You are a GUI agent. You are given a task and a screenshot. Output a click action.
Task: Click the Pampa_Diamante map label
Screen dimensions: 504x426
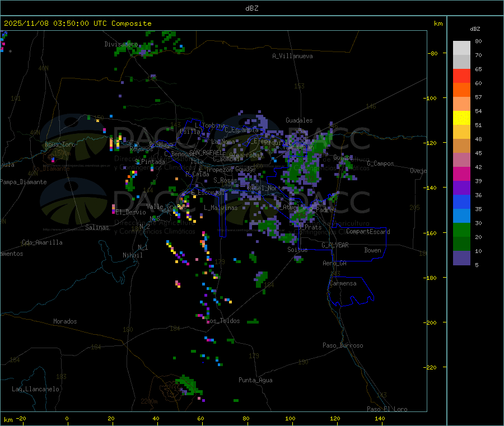pos(24,182)
